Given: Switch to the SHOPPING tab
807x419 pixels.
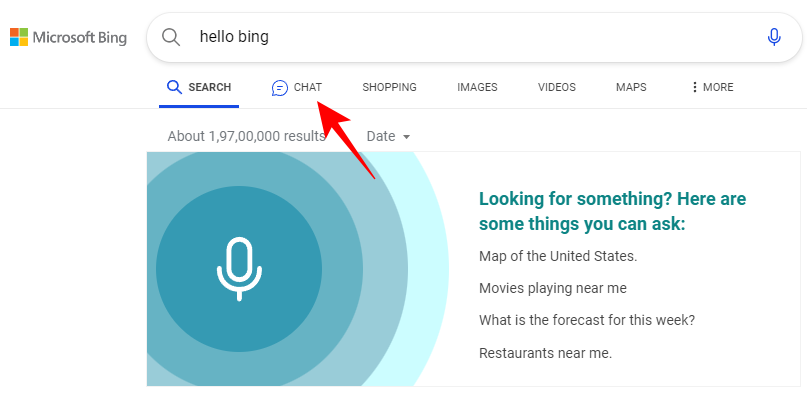Looking at the screenshot, I should [389, 88].
